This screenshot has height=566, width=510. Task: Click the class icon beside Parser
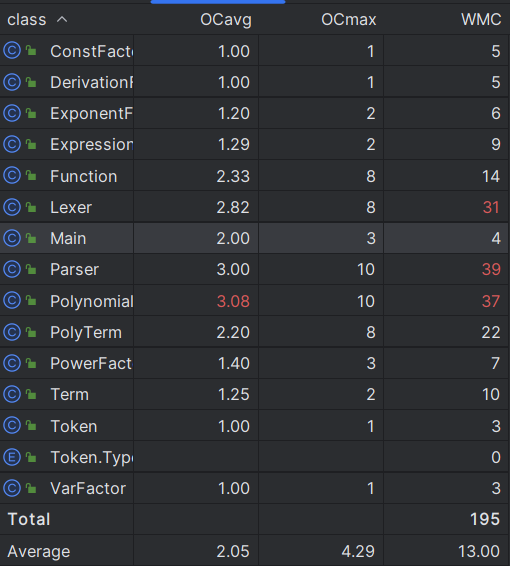coord(12,269)
